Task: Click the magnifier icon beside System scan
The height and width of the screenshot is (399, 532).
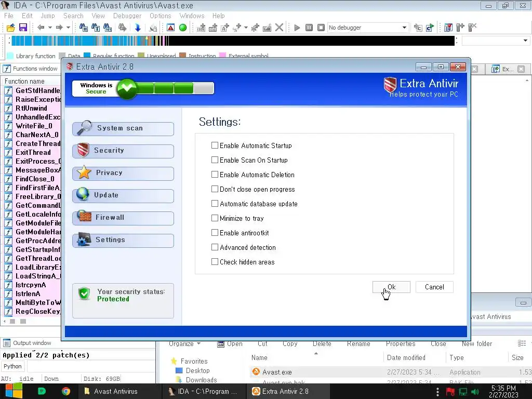Action: coord(84,128)
